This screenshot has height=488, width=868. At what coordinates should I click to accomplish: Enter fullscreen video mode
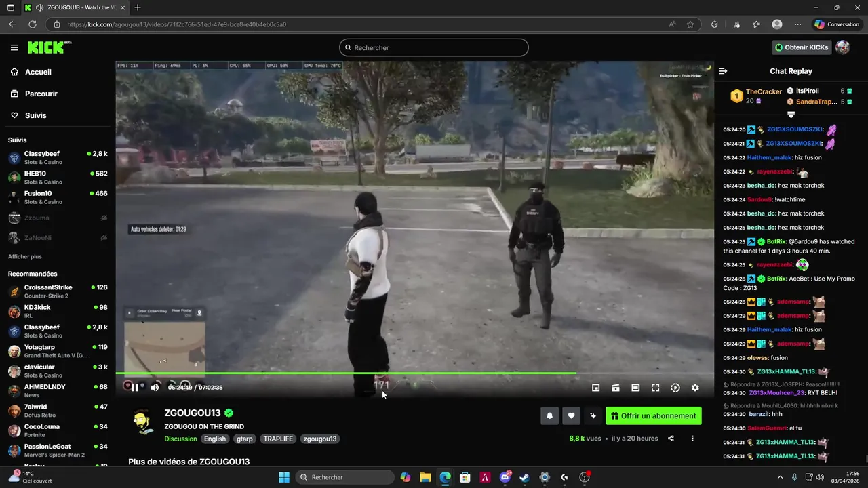point(655,388)
